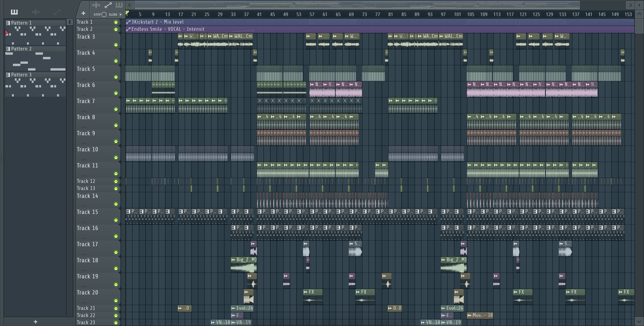Mute Track 10 with its green light

click(116, 157)
